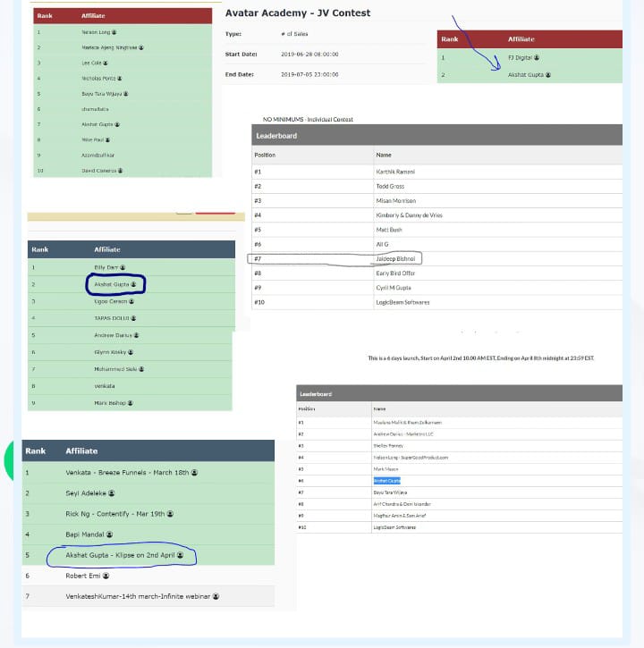The width and height of the screenshot is (644, 648).
Task: Select the end date value 2019-07-05 23:00:00
Action: coord(309,74)
